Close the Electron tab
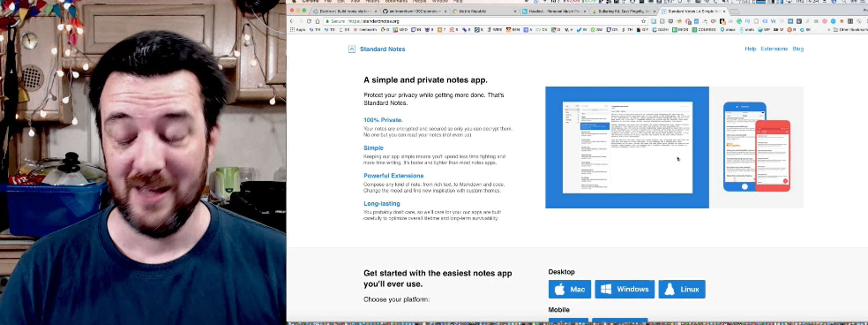The image size is (868, 325). coord(376,11)
